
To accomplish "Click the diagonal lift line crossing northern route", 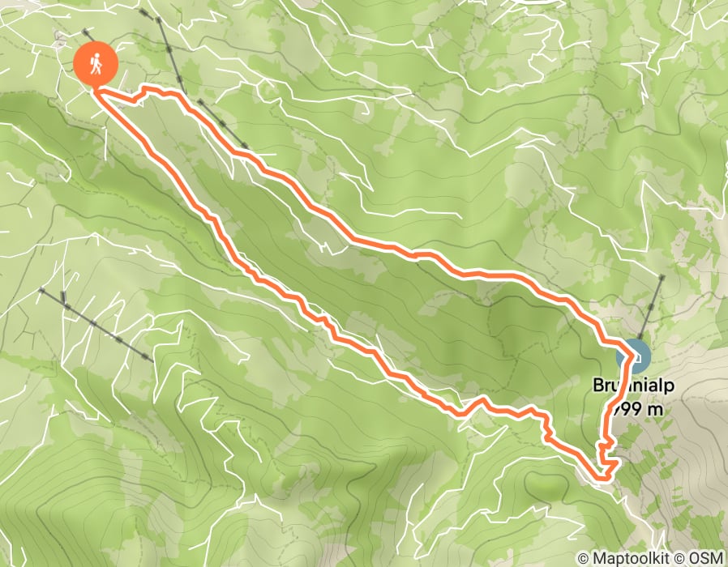I will click(x=223, y=125).
